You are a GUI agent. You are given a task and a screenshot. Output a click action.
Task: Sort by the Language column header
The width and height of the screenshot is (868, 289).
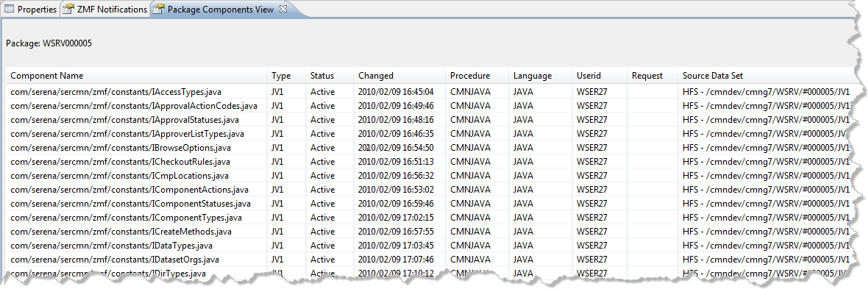pyautogui.click(x=540, y=76)
